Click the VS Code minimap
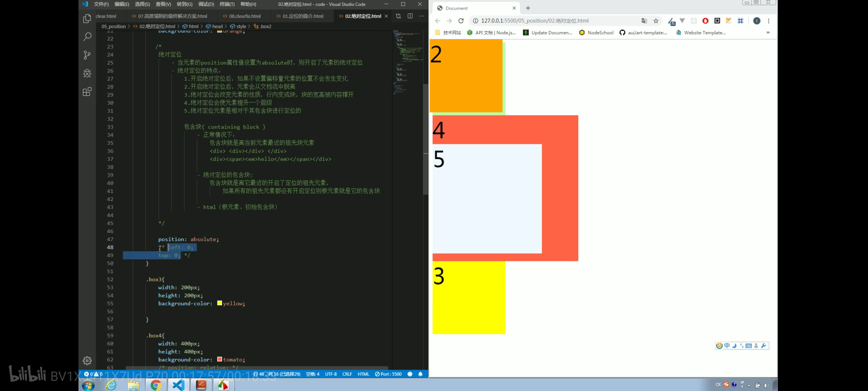 click(x=408, y=62)
